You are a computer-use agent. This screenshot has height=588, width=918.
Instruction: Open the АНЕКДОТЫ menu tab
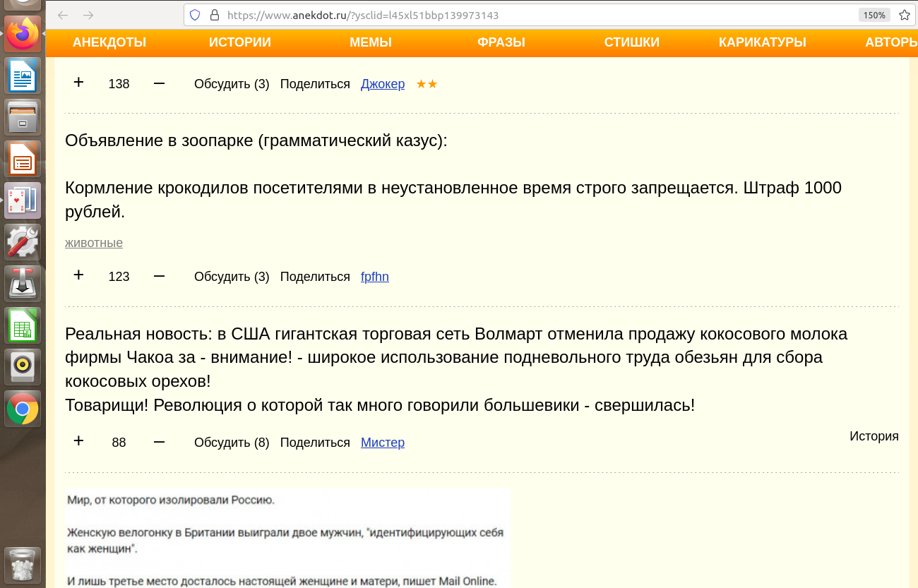click(109, 42)
